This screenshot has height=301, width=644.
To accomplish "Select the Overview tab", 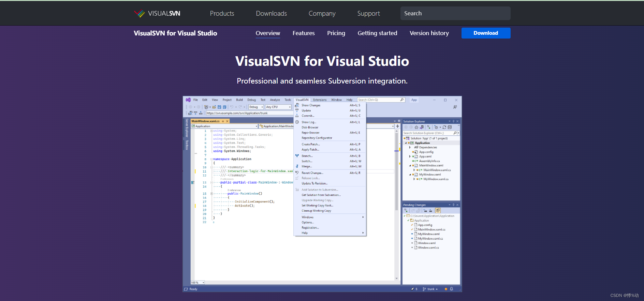I will pyautogui.click(x=268, y=33).
